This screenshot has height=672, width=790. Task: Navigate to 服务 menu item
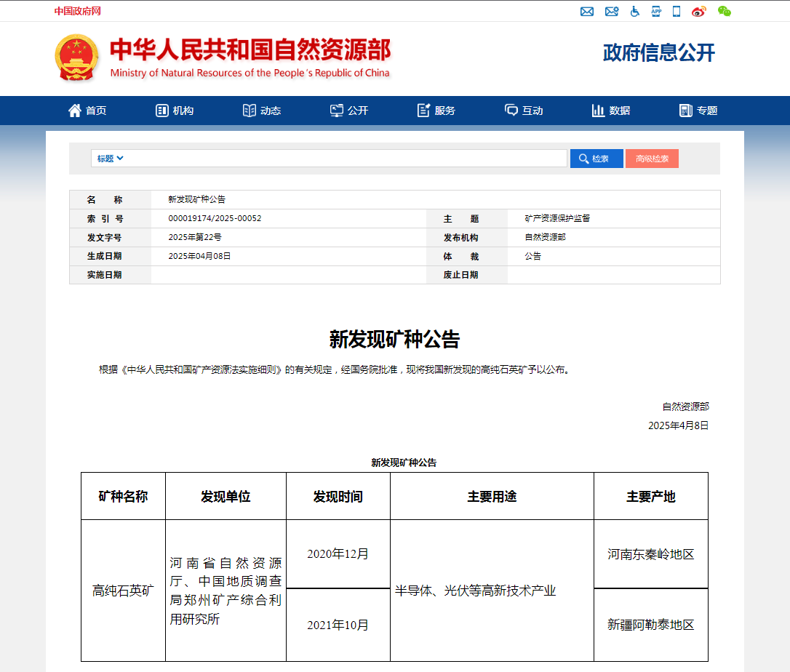pyautogui.click(x=436, y=111)
